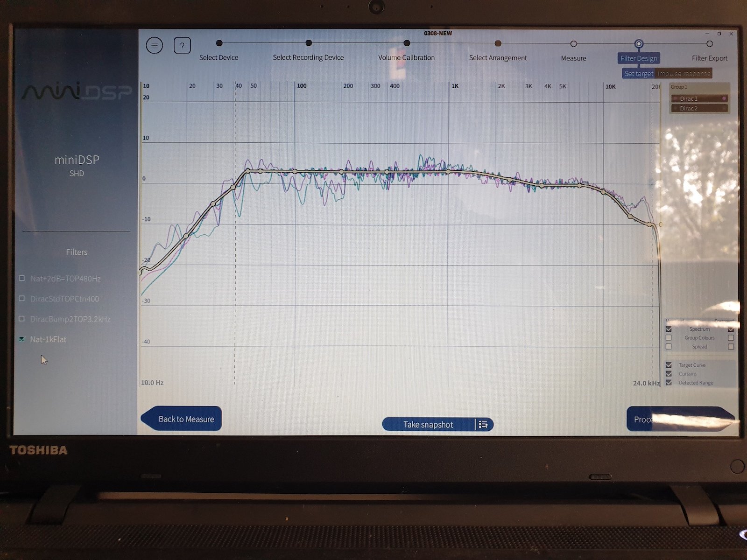Click the Filter Export step circle

pyautogui.click(x=709, y=44)
